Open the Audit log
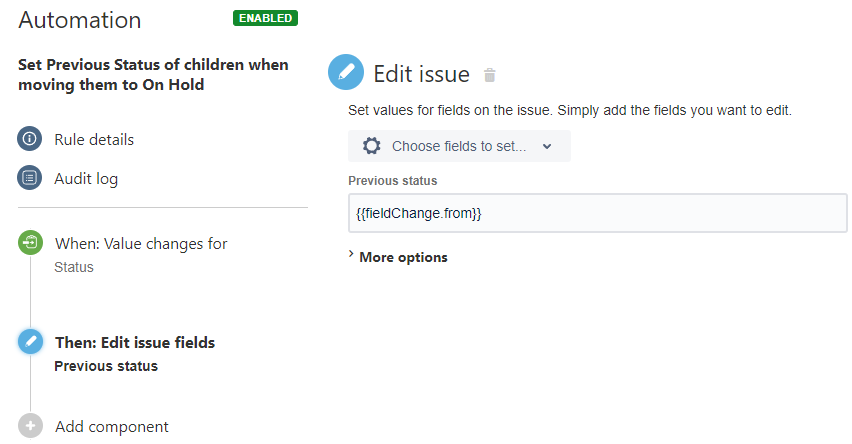The height and width of the screenshot is (444, 852). [x=86, y=179]
